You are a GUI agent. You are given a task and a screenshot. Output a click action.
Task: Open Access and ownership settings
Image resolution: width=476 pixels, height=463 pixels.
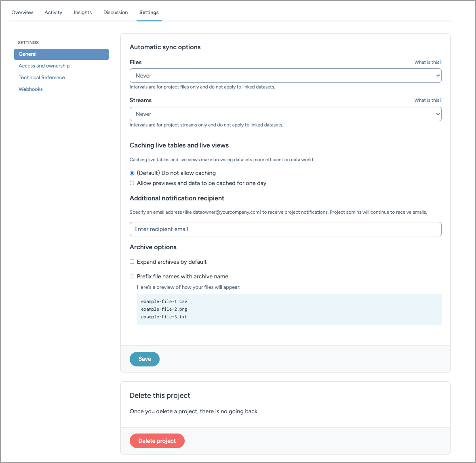[44, 66]
